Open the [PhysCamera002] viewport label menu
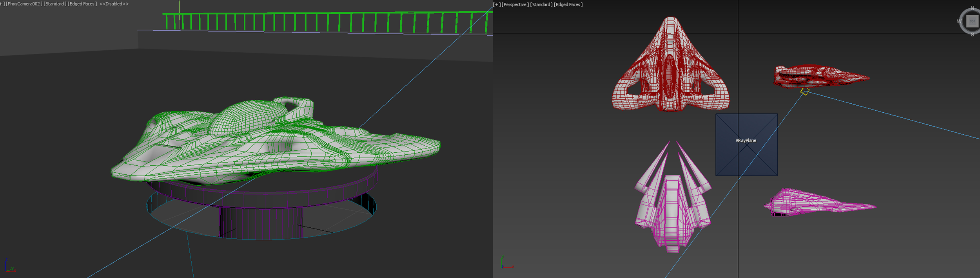This screenshot has height=278, width=980. (24, 4)
